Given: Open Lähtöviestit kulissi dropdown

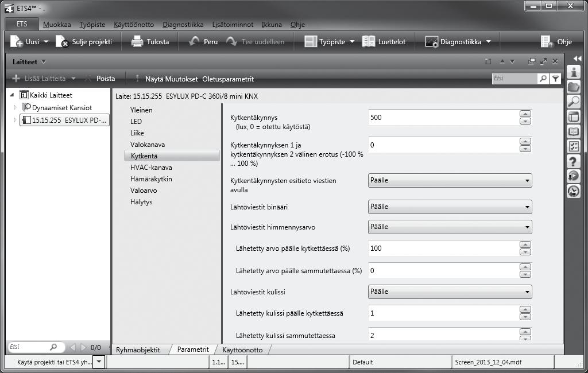Looking at the screenshot, I should point(450,292).
